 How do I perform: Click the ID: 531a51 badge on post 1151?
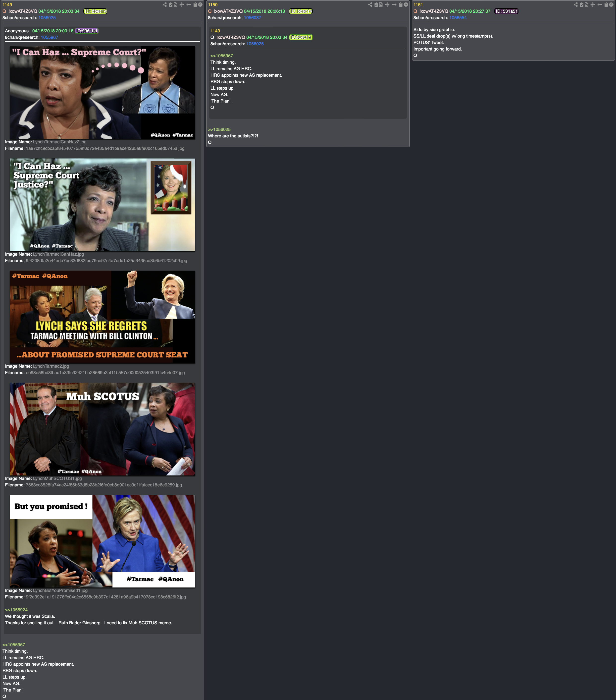[x=507, y=11]
